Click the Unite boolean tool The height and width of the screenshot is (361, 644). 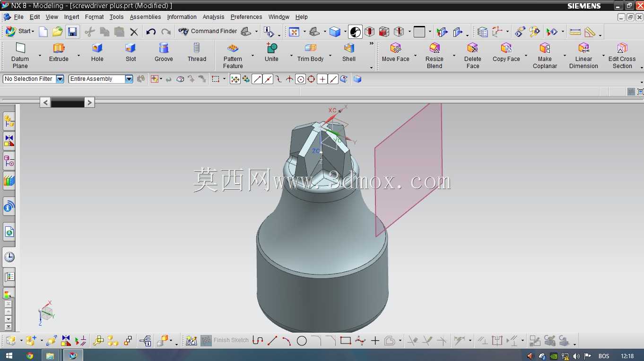point(271,52)
